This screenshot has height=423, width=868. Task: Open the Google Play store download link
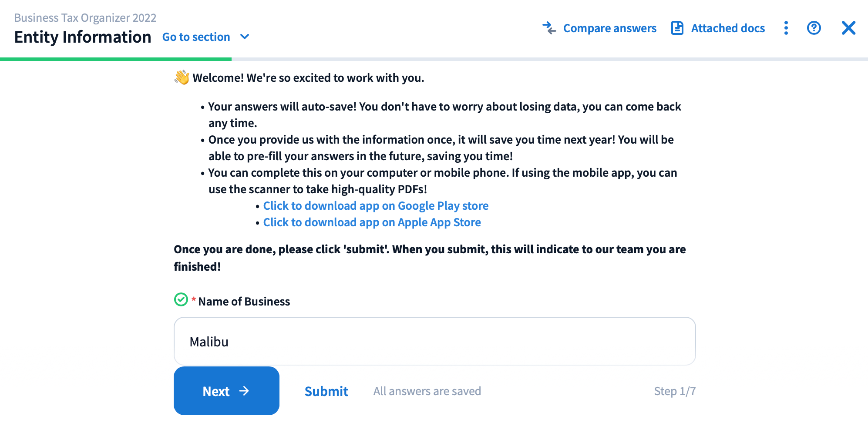[376, 206]
